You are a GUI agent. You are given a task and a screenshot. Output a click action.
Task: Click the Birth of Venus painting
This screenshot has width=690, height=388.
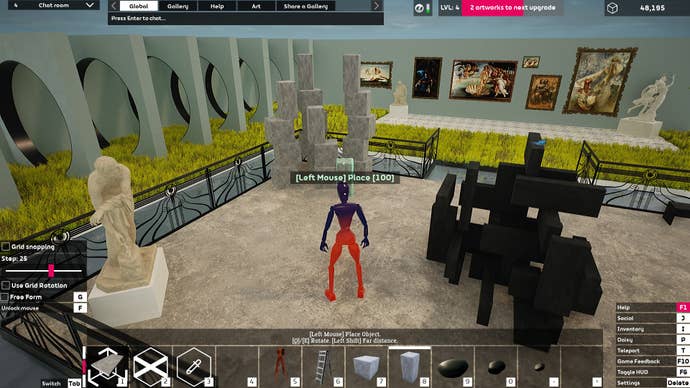pos(483,80)
